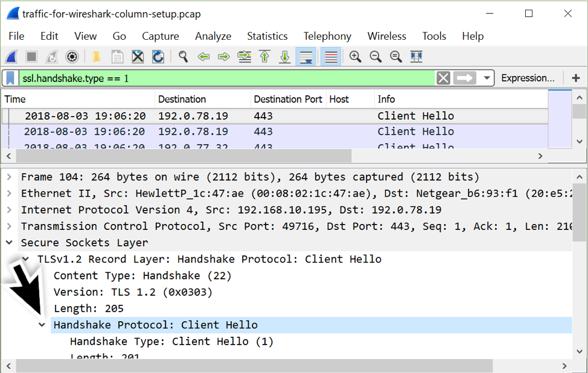Open capture options gear icon
588x373 pixels.
[x=72, y=57]
